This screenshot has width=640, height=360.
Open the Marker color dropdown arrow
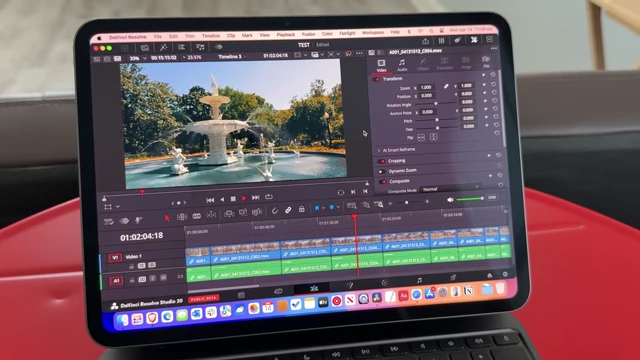click(338, 207)
